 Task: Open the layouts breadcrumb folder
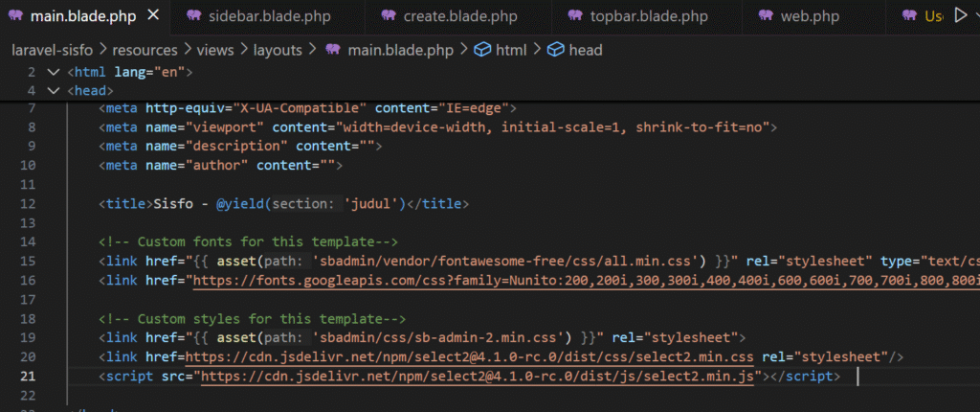278,50
